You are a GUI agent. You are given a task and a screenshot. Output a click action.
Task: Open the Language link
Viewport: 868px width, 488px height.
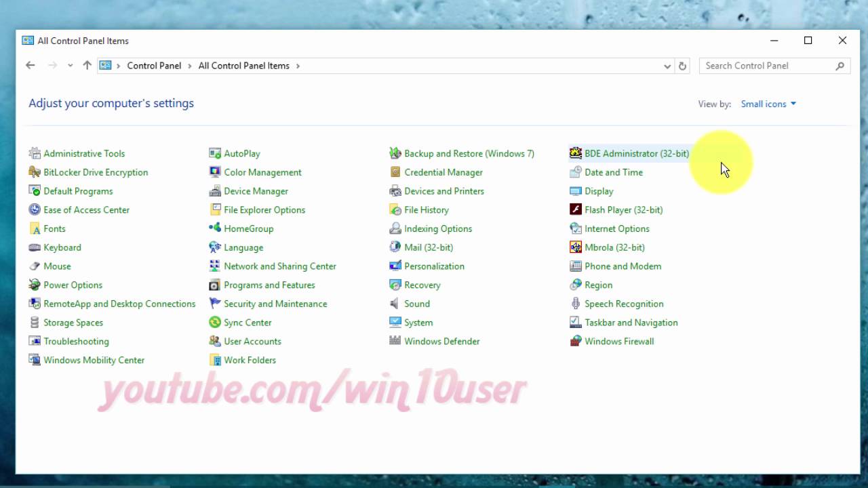(243, 248)
